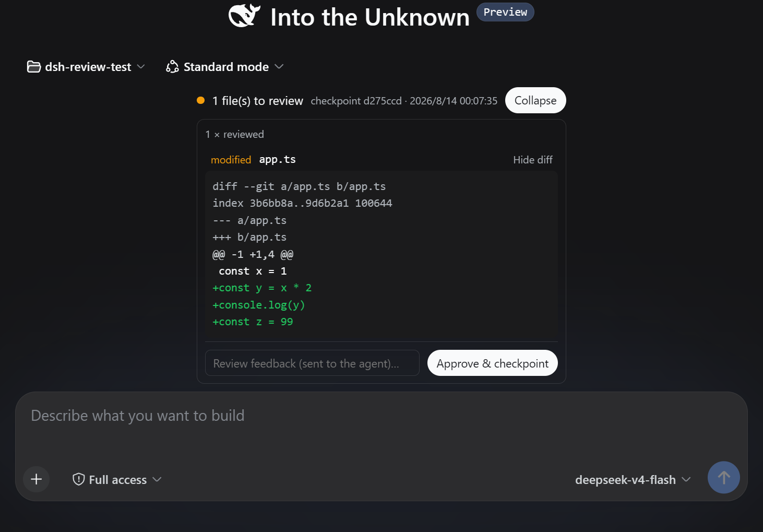
Task: Click the folder icon beside dsh-review-test
Action: point(34,67)
